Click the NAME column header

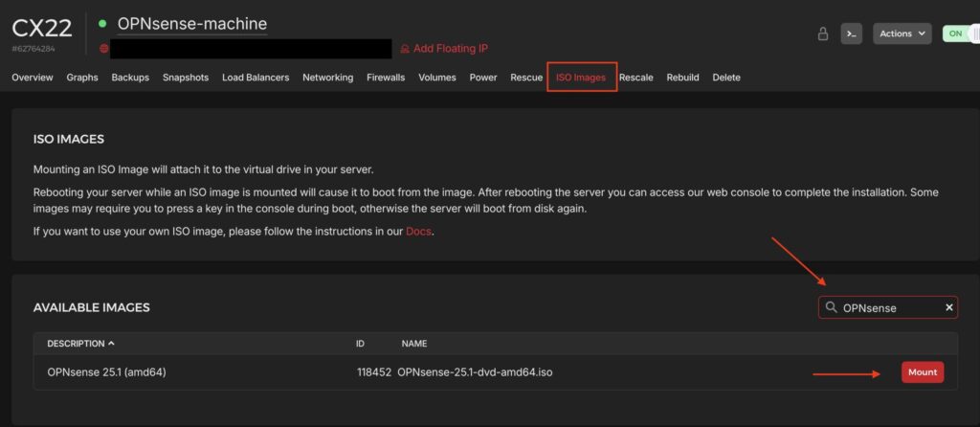click(413, 343)
